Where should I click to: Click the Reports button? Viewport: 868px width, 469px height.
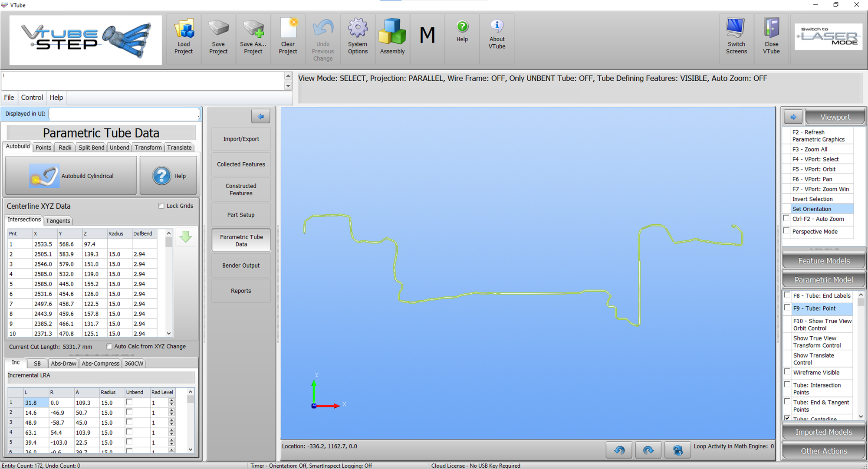[241, 291]
